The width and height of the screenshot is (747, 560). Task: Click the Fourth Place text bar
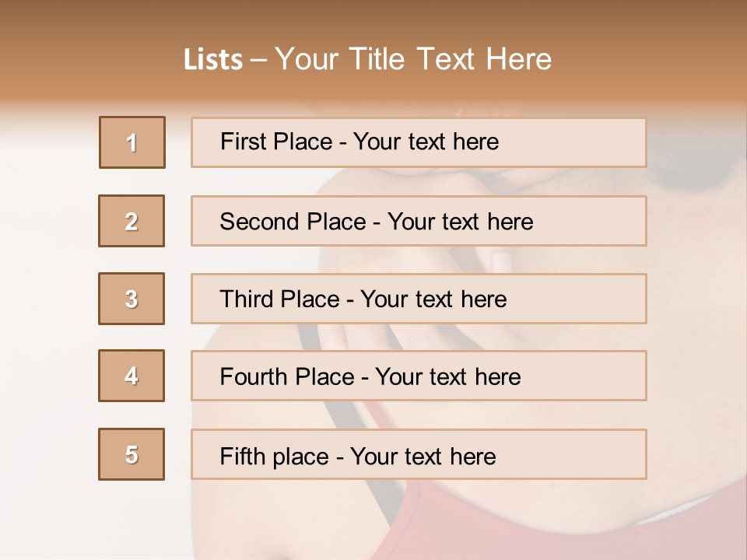[419, 376]
